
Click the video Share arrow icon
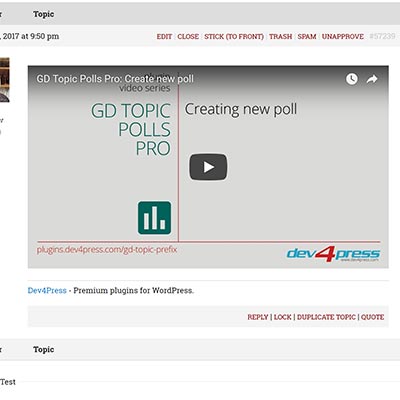[372, 79]
